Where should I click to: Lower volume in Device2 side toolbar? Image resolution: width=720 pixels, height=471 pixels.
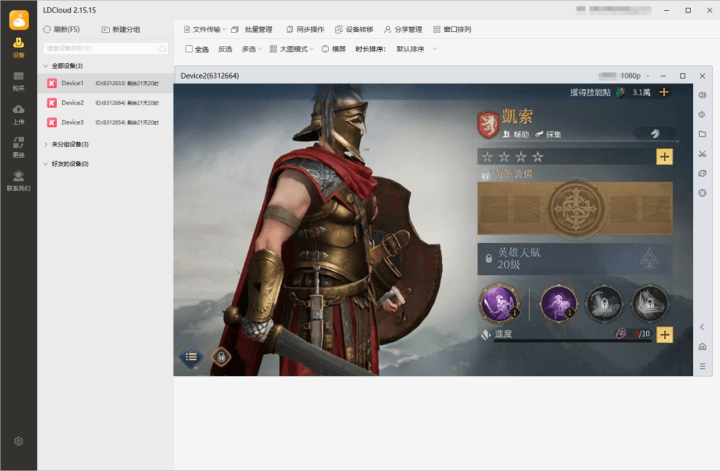point(702,115)
